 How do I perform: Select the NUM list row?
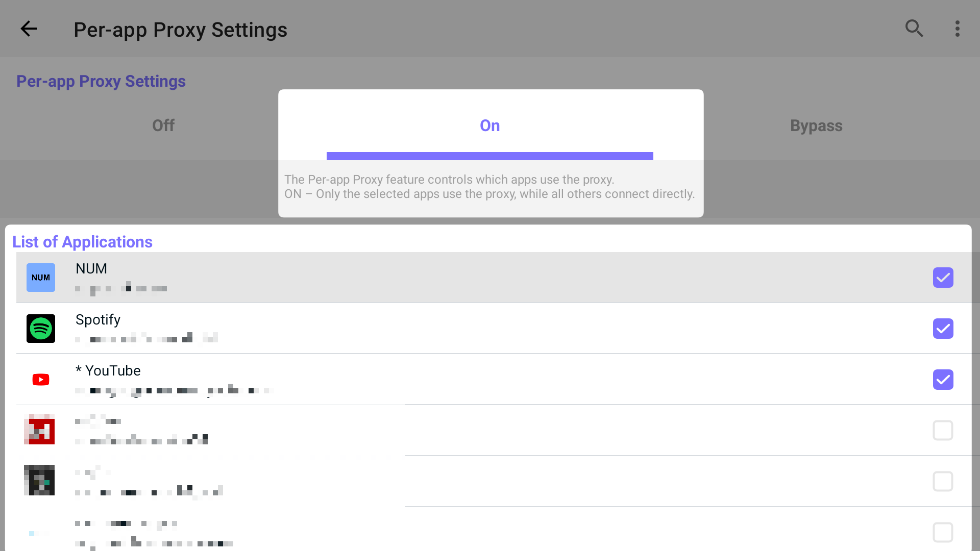click(459, 278)
